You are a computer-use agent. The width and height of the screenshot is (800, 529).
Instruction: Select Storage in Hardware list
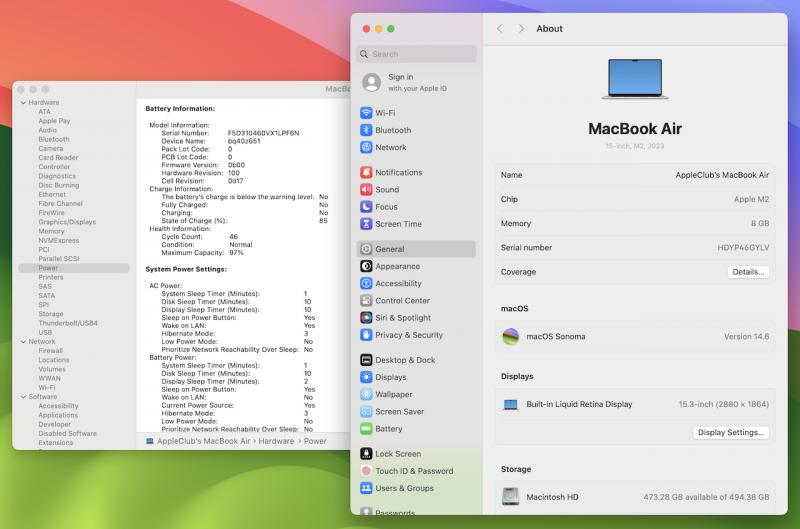tap(51, 314)
